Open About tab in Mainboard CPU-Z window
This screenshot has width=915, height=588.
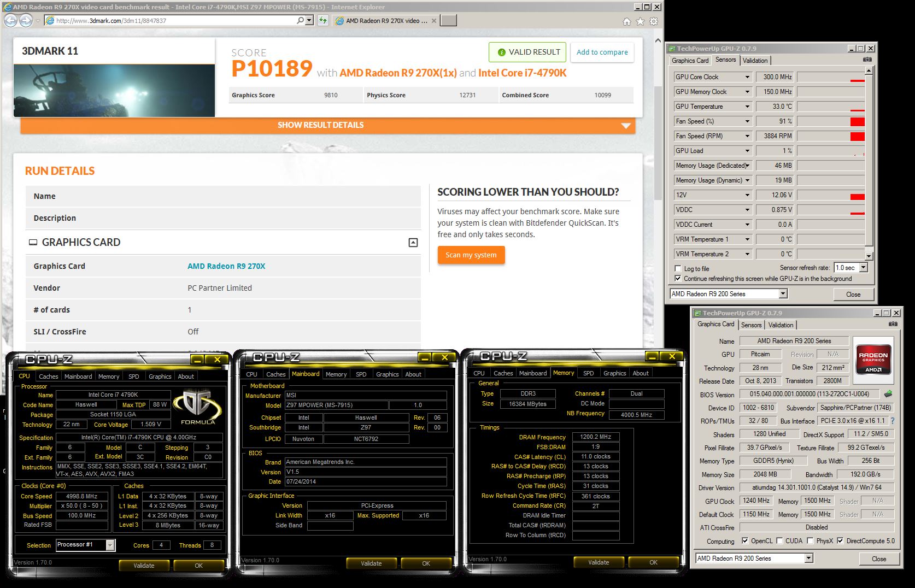click(413, 374)
